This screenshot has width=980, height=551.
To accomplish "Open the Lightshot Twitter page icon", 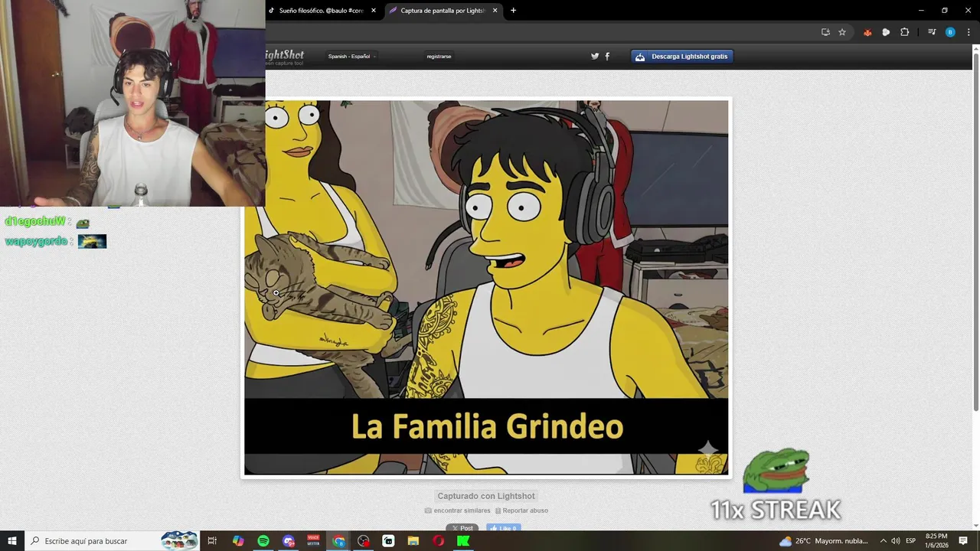I will pyautogui.click(x=595, y=56).
